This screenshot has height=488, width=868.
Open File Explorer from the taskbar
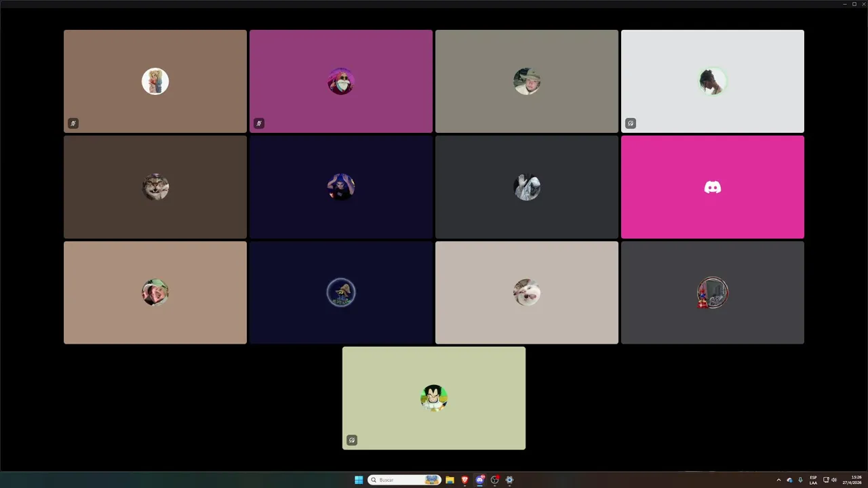click(x=450, y=480)
